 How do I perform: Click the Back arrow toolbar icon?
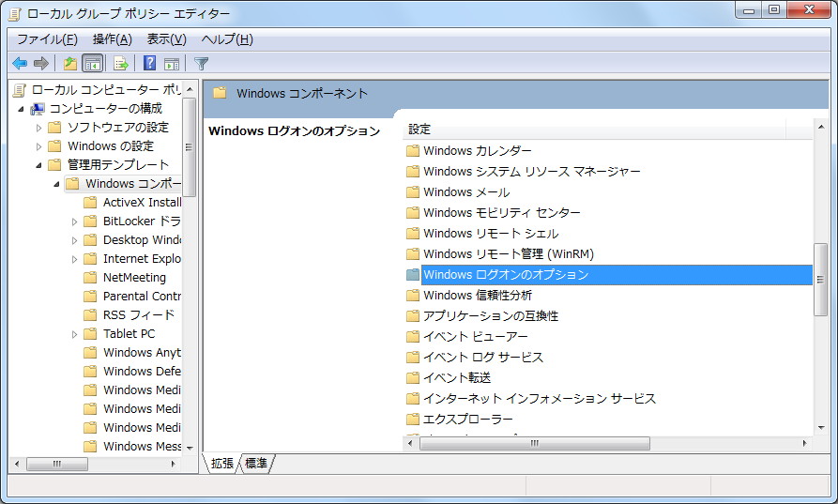20,64
